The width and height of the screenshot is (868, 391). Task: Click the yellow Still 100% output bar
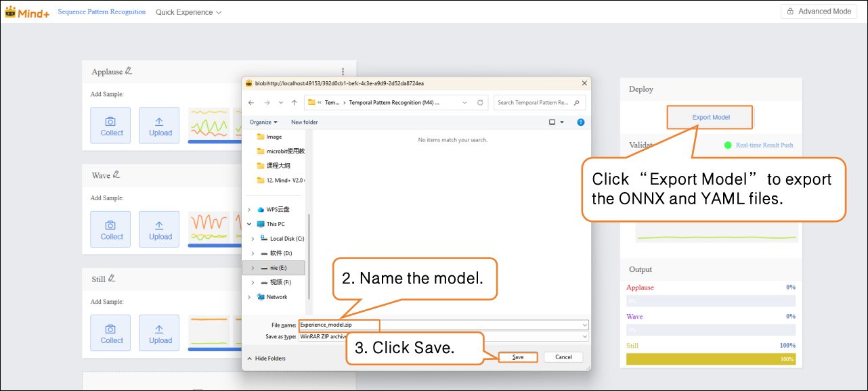click(x=710, y=359)
